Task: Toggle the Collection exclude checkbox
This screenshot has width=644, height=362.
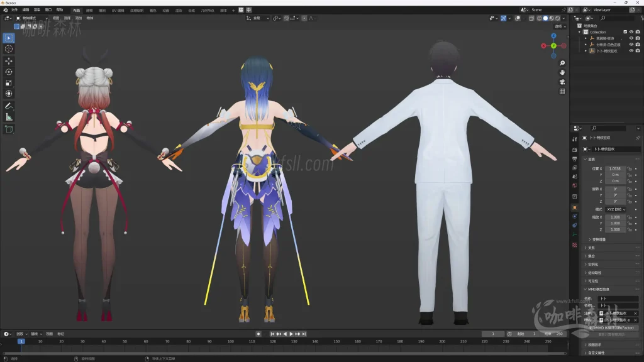Action: (x=625, y=32)
